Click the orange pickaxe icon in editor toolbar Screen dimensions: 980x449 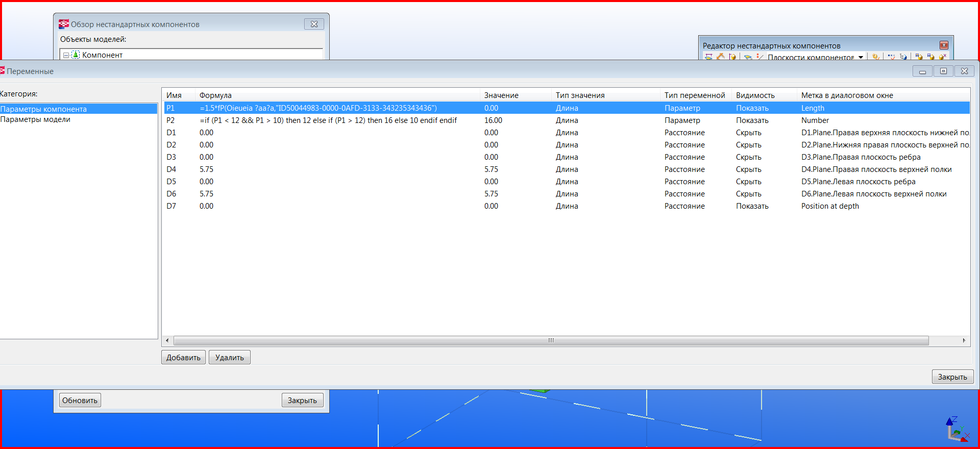point(721,57)
